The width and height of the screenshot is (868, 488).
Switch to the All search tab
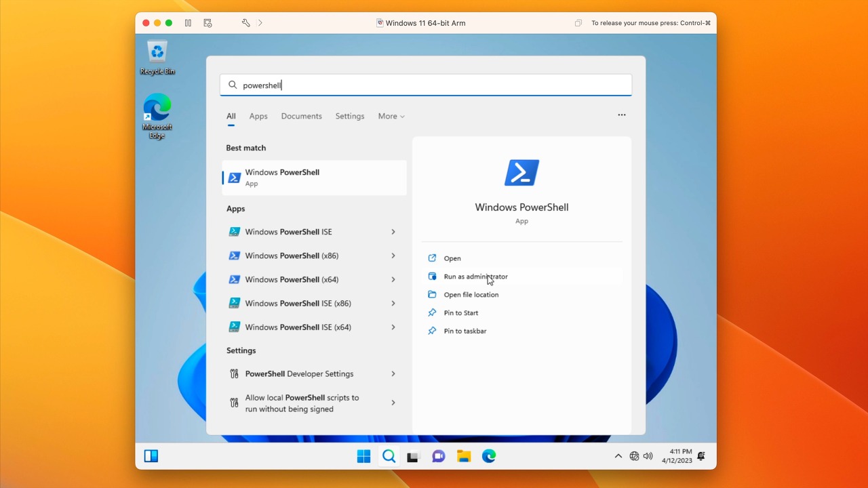coord(231,117)
